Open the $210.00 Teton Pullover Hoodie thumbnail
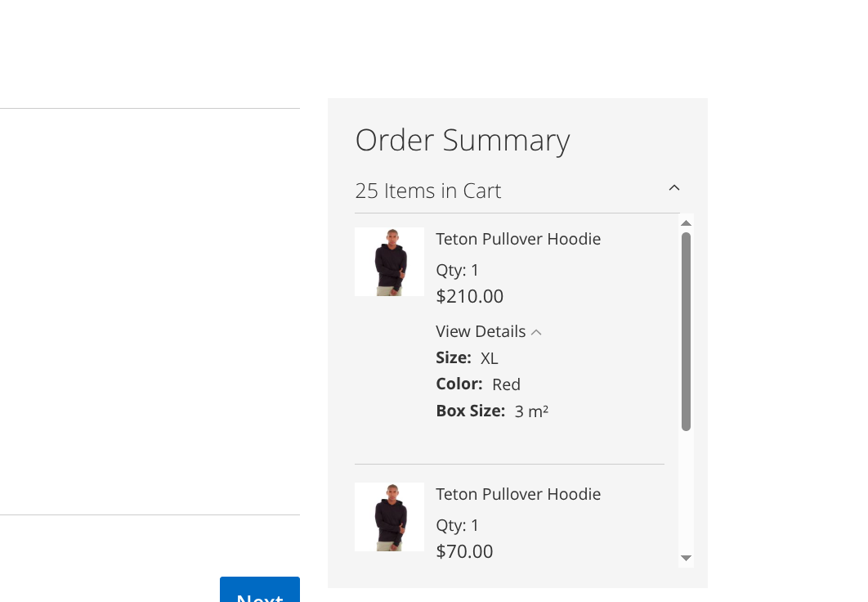The width and height of the screenshot is (868, 602). point(389,262)
